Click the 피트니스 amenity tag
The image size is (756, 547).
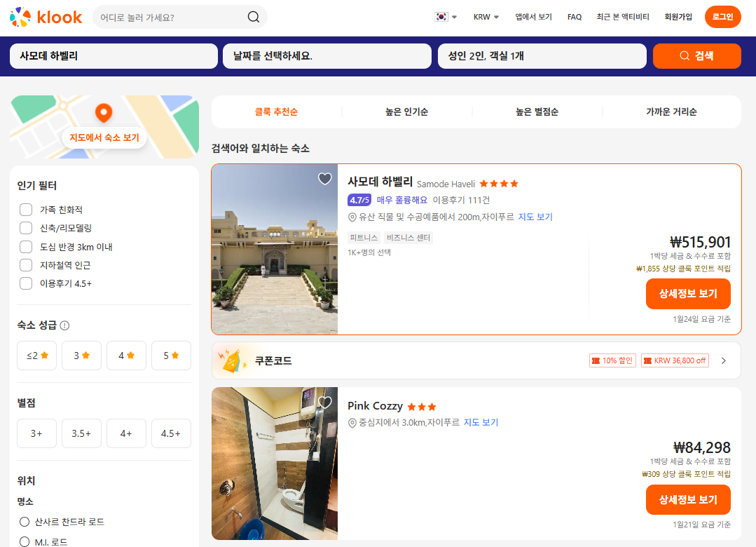[x=364, y=238]
